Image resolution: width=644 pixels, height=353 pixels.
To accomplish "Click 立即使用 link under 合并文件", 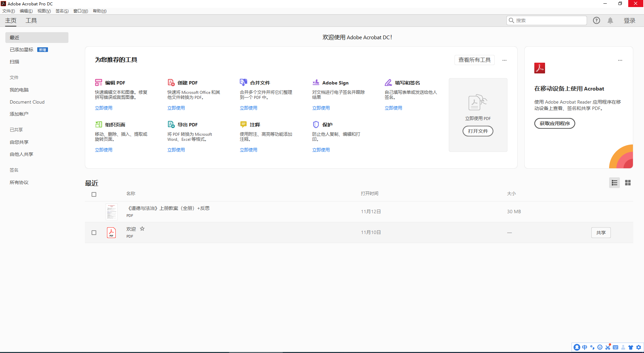I will [x=249, y=108].
